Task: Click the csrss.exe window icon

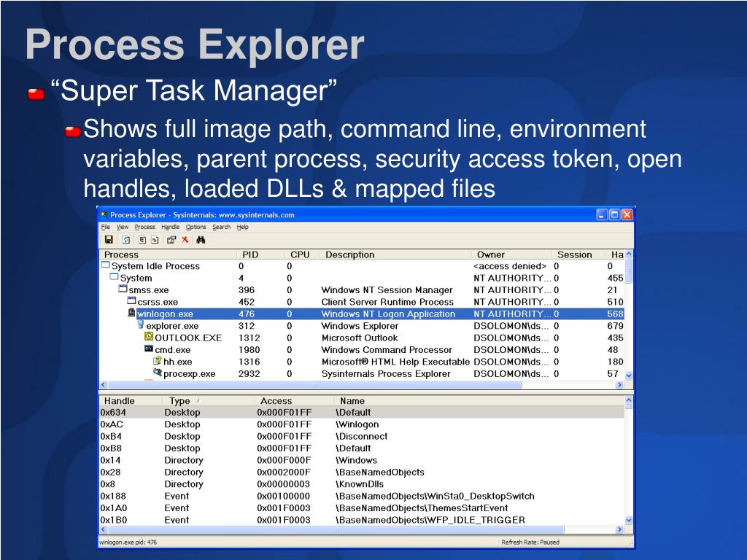Action: click(x=131, y=300)
